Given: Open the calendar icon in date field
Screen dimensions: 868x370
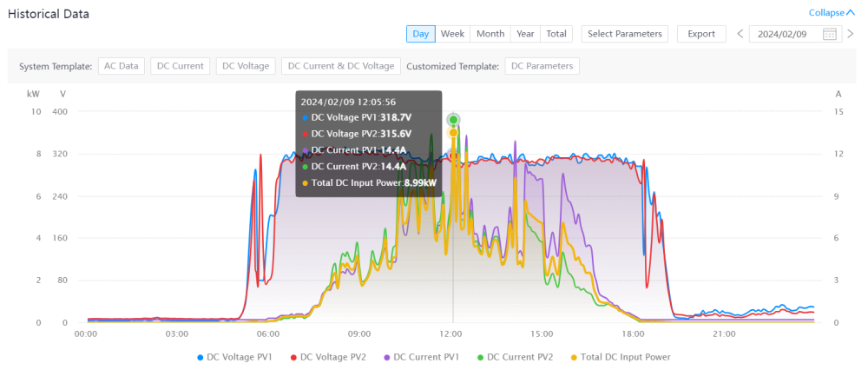Looking at the screenshot, I should click(x=829, y=34).
